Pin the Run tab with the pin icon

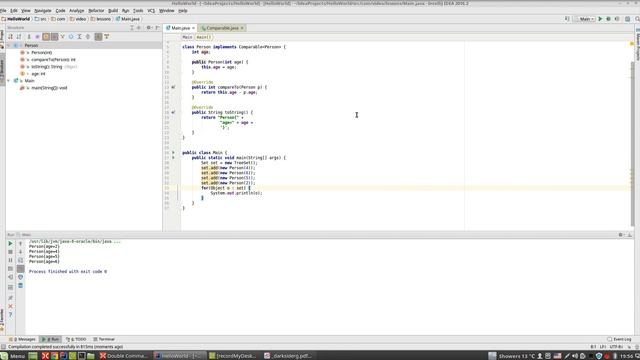(x=11, y=298)
